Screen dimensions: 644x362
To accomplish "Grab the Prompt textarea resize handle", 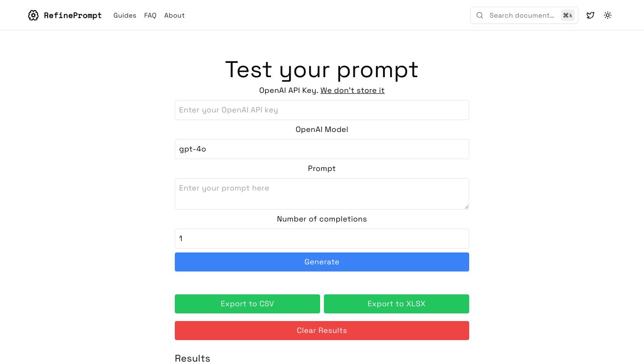I will pyautogui.click(x=466, y=207).
